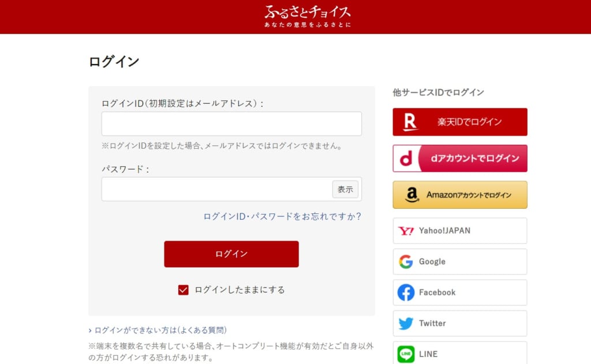
Task: Sign in with dアカウントでログイン text
Action: click(475, 158)
